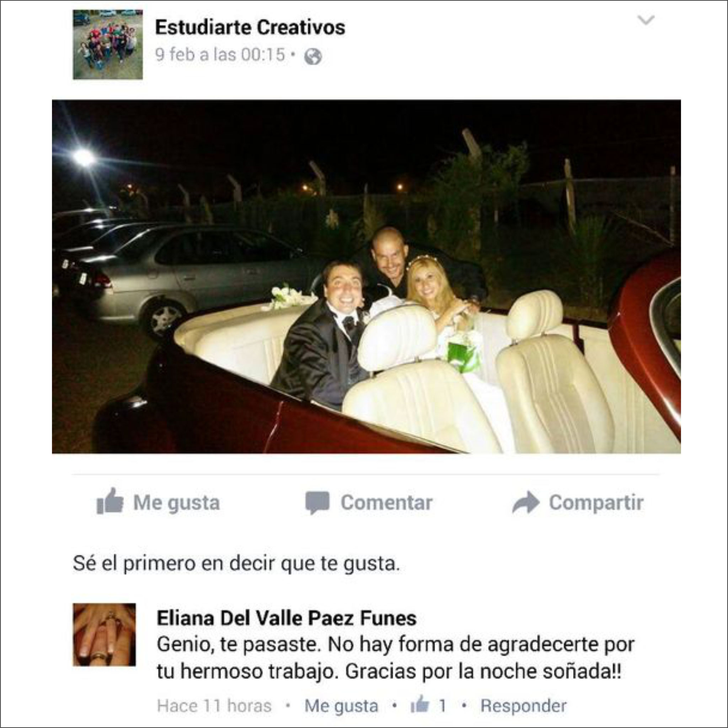Viewport: 728px width, 728px height.
Task: Click the Hace 11 horas comment timestamp
Action: [x=214, y=706]
